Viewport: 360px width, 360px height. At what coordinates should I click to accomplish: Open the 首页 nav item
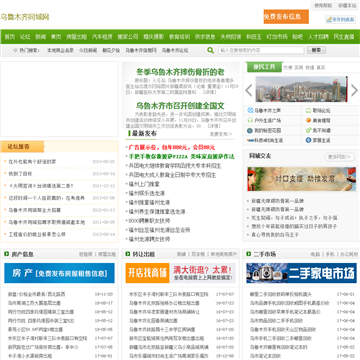(10, 37)
